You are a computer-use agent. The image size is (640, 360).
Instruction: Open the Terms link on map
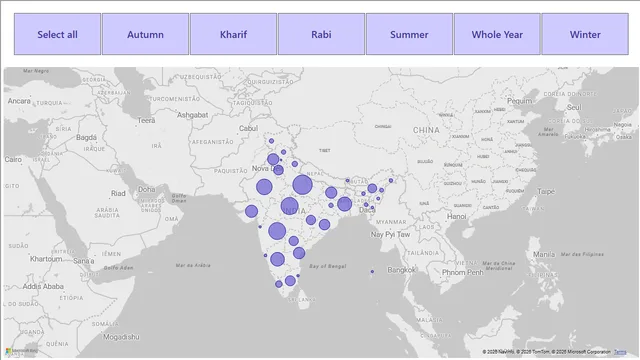pos(620,352)
